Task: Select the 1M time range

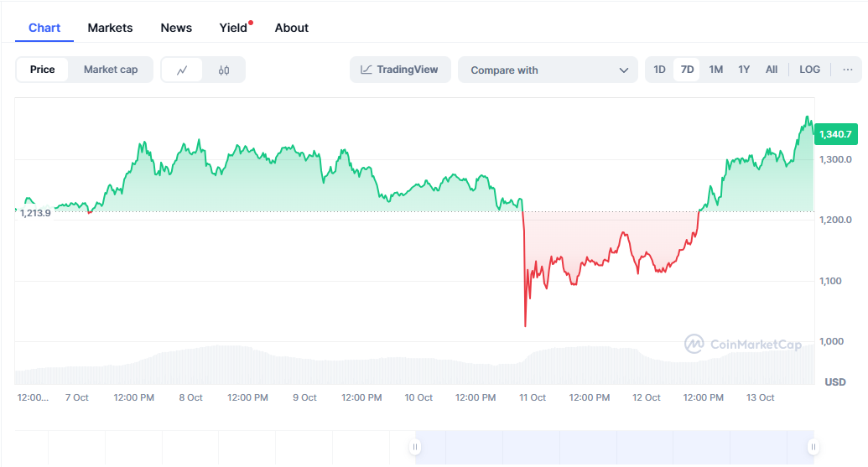Action: (x=715, y=70)
